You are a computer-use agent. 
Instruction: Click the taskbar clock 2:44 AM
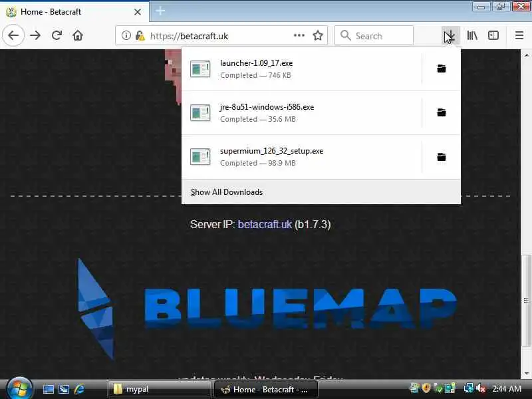pyautogui.click(x=507, y=389)
